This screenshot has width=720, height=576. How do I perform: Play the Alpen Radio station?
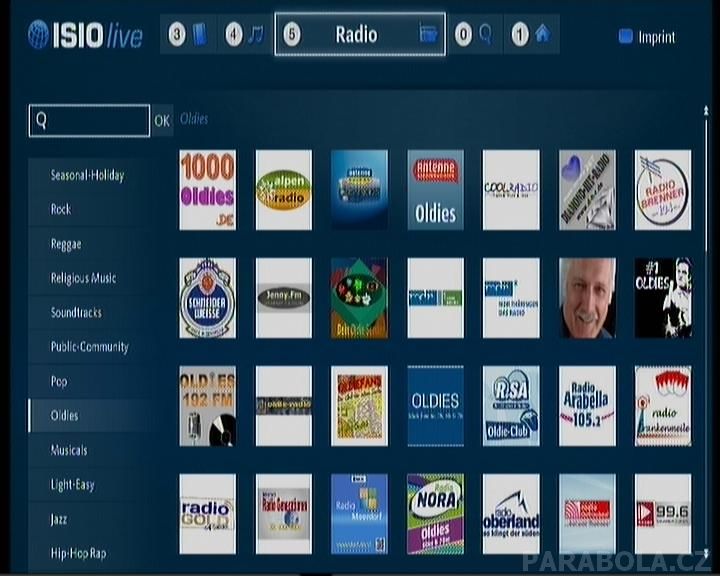pos(284,190)
